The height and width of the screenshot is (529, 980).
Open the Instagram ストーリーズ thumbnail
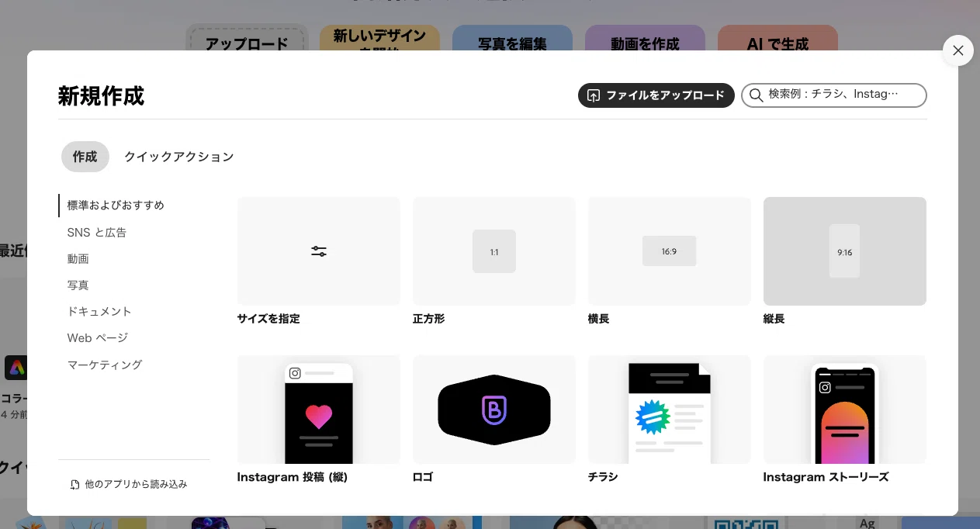845,410
